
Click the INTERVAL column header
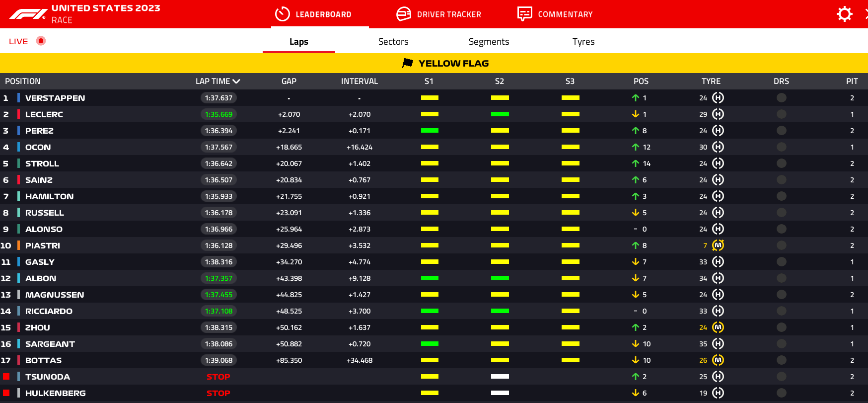[x=360, y=81]
